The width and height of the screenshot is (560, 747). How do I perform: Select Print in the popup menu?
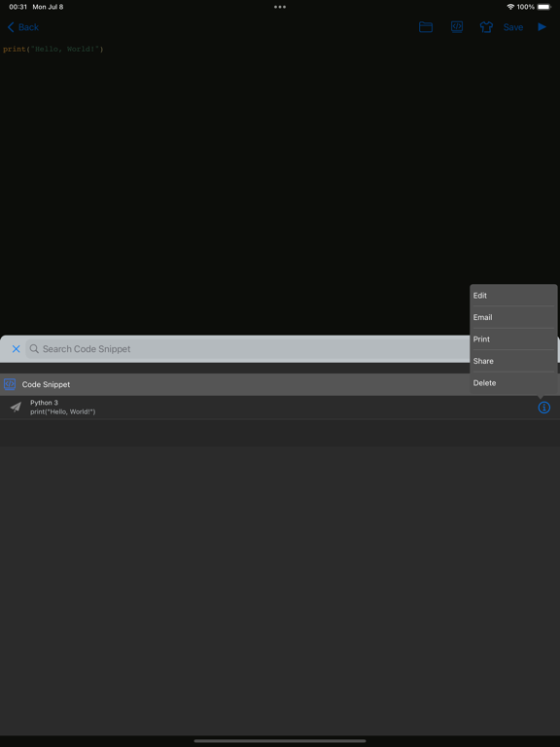pos(513,339)
